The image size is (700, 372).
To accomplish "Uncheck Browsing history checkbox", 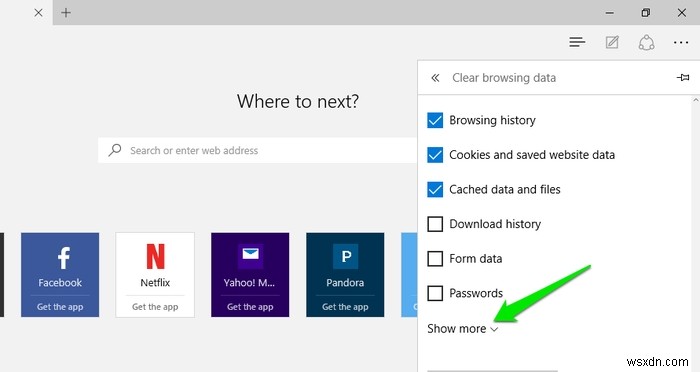I will [435, 120].
